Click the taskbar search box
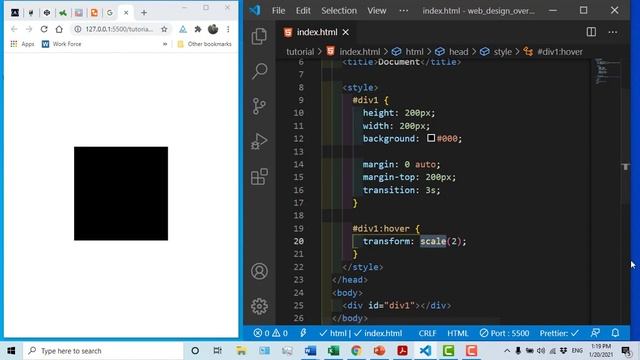 tap(103, 351)
